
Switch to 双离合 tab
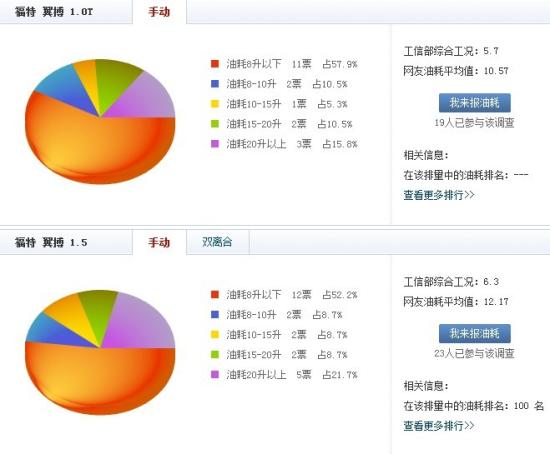(x=217, y=242)
